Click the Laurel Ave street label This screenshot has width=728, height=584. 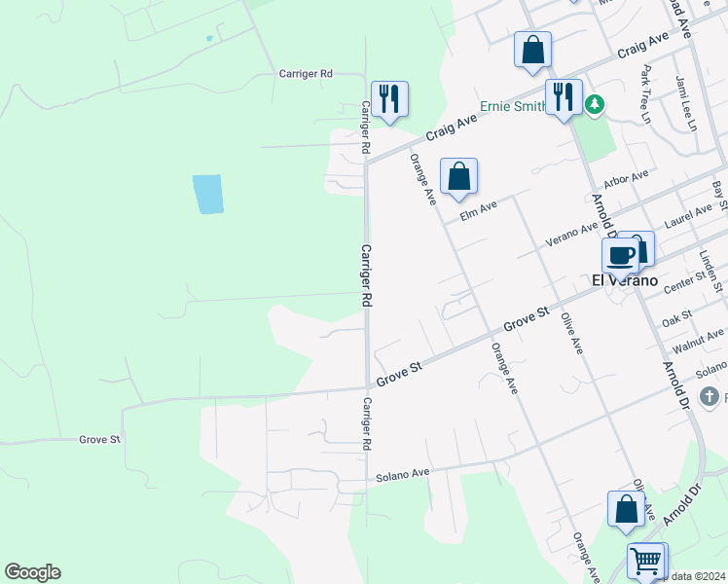[x=688, y=216]
